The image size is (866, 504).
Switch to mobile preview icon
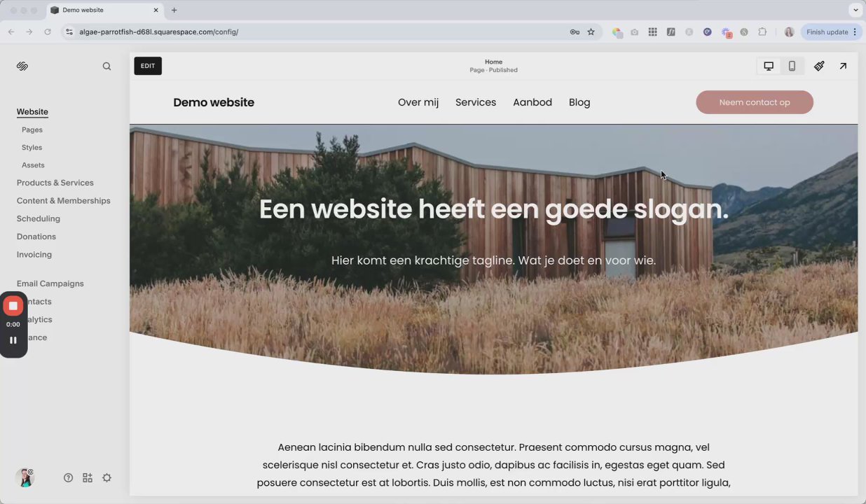[x=792, y=66]
